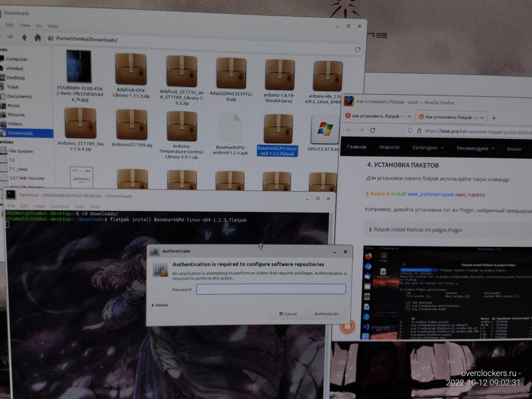
Task: Select Arduino_ST7789_Fast-1.0.4.zip archive icon
Action: (80, 123)
